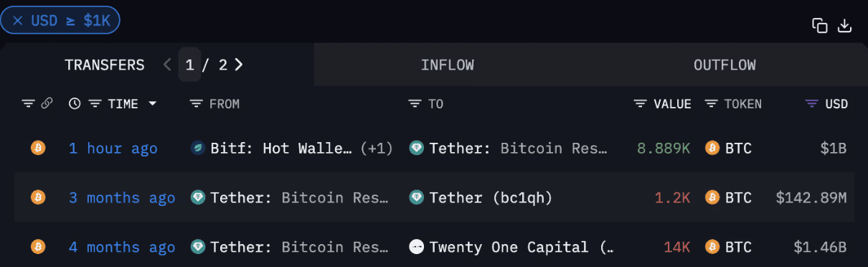The image size is (868, 267).
Task: Click the link chain icon in header
Action: click(x=47, y=103)
